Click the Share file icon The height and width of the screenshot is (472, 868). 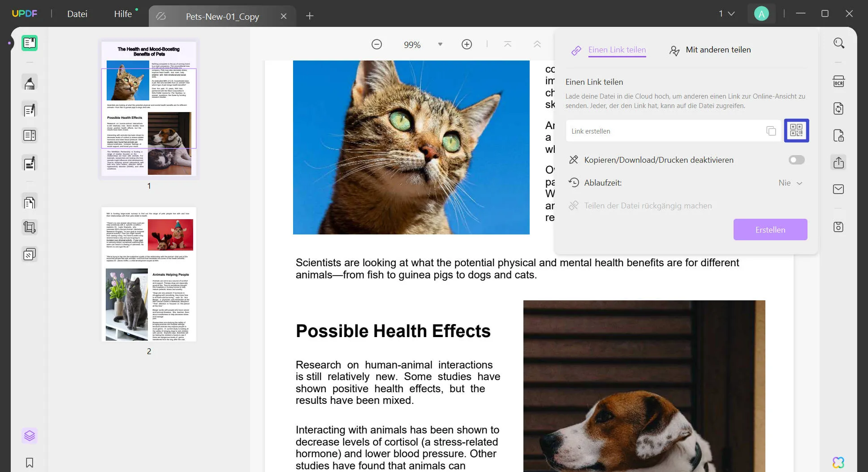tap(839, 162)
